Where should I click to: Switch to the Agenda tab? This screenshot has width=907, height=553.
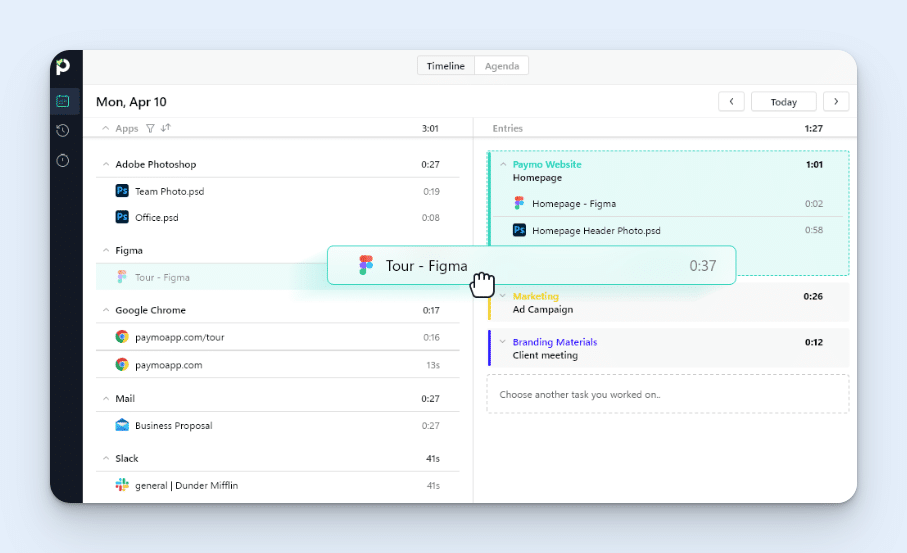pyautogui.click(x=502, y=66)
